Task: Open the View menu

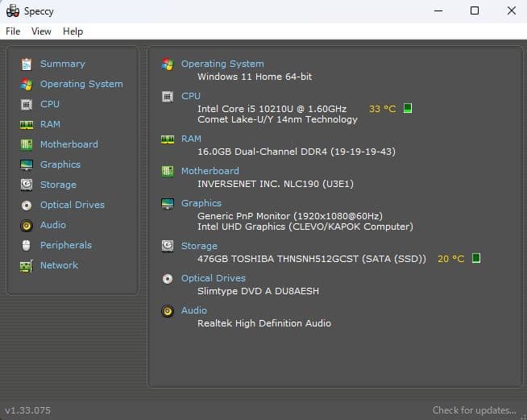Action: (41, 31)
